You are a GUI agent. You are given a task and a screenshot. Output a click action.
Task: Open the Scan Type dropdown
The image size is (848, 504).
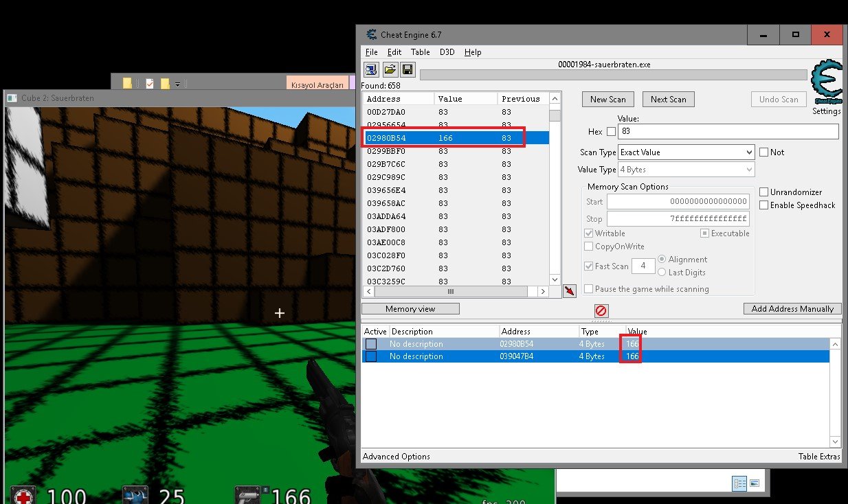coord(687,152)
